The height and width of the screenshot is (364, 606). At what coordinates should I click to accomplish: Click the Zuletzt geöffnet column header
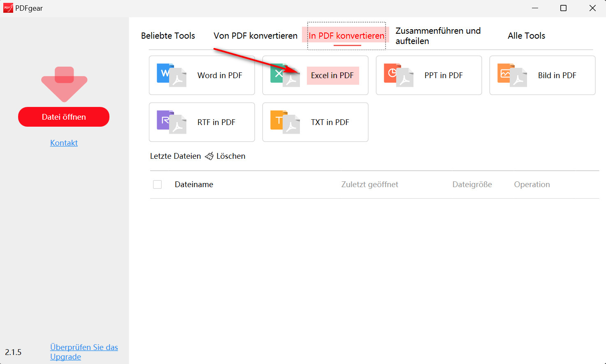369,184
